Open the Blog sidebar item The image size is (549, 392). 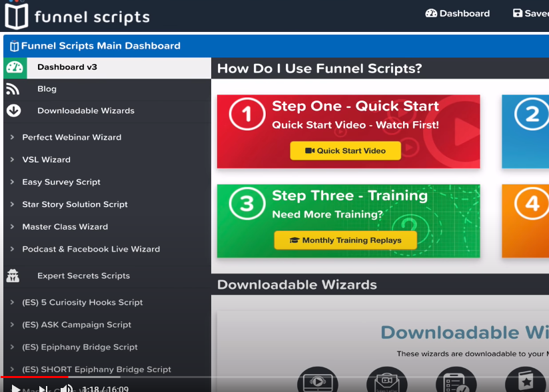click(47, 89)
